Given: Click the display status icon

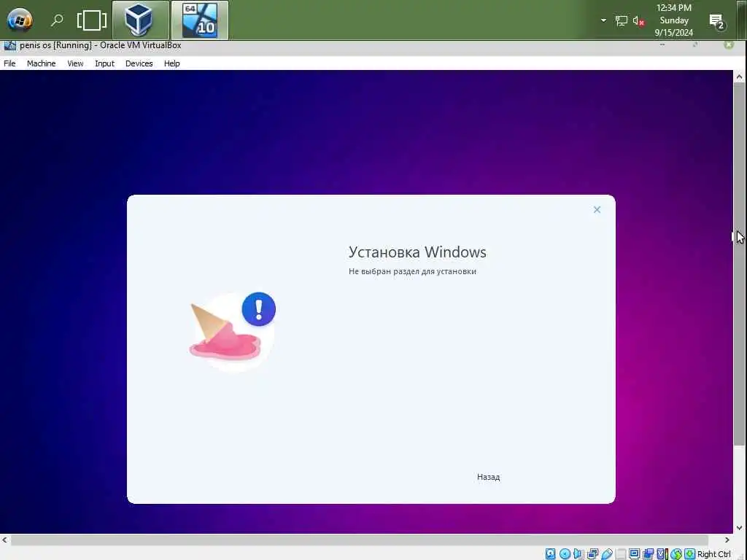Looking at the screenshot, I should click(x=634, y=554).
